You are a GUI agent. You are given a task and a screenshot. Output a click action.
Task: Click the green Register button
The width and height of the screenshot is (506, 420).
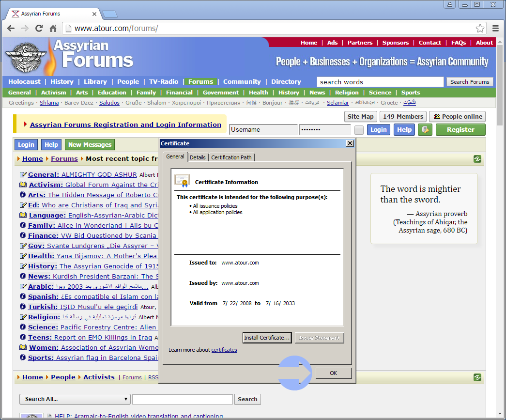[x=460, y=130]
